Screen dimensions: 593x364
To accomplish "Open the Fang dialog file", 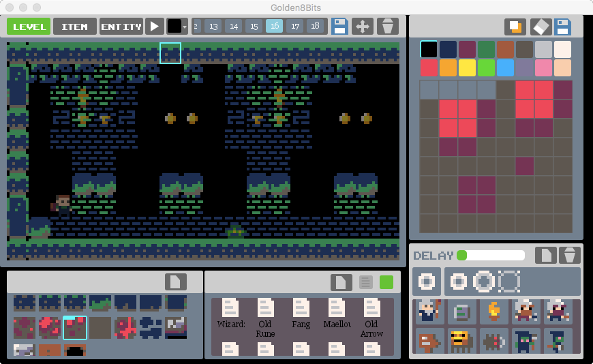I will tap(301, 313).
